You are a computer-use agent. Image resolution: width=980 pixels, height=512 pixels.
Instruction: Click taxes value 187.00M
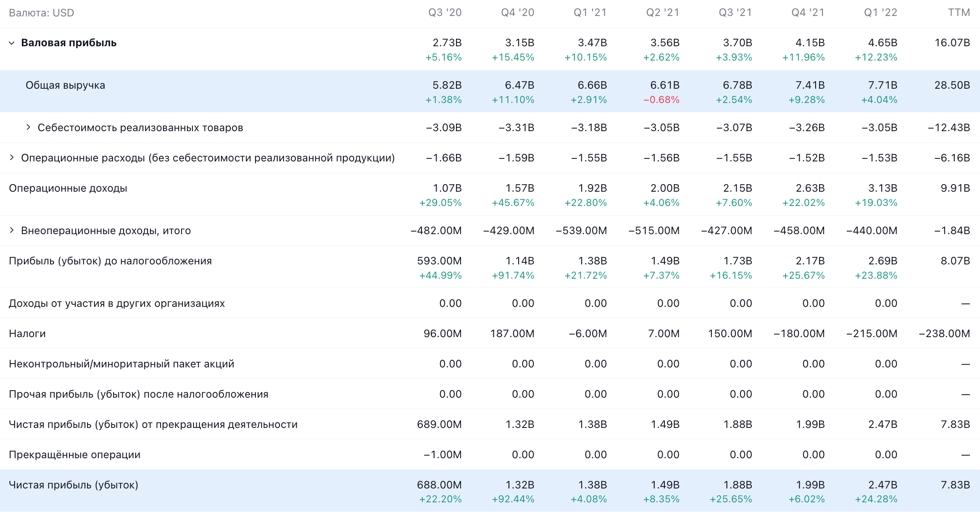pyautogui.click(x=512, y=333)
